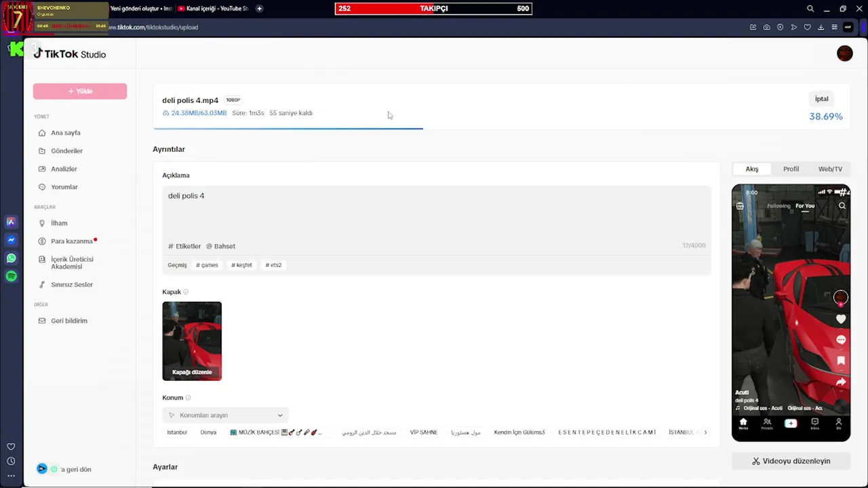The image size is (868, 488).
Task: Click the bookmark icon in phone preview
Action: pyautogui.click(x=841, y=361)
